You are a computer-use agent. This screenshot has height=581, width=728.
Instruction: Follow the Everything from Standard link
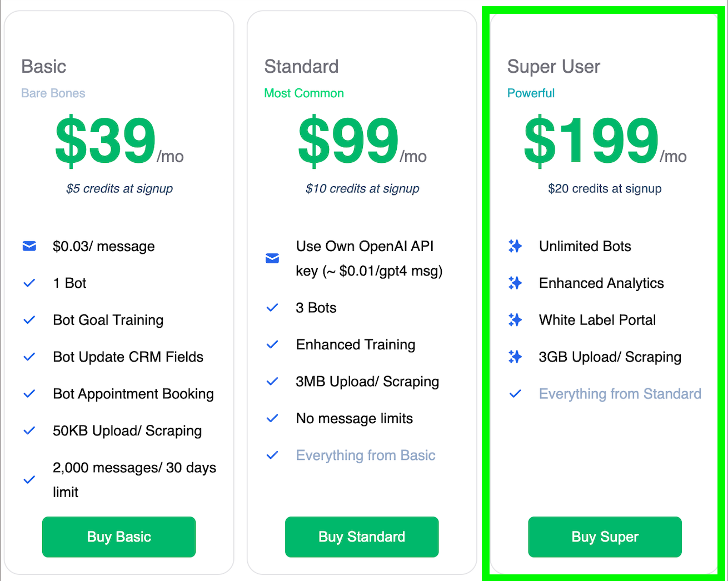coord(620,394)
